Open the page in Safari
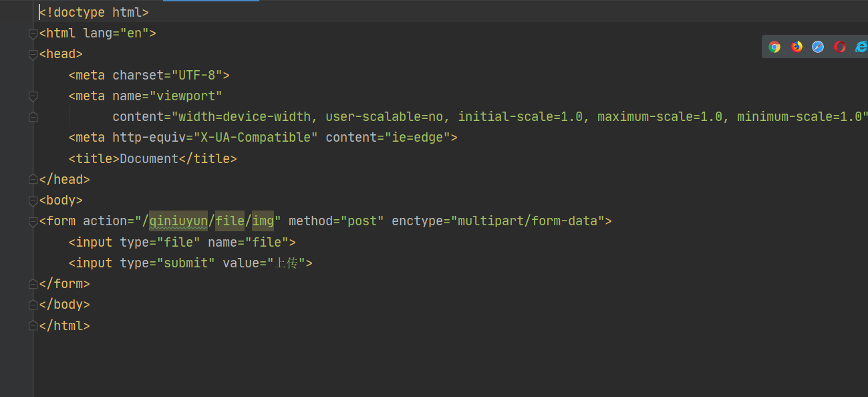The height and width of the screenshot is (397, 868). click(818, 47)
